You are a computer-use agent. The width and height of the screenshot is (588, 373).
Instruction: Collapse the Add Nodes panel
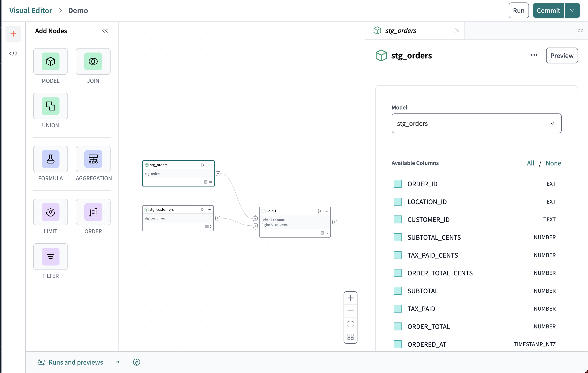pos(105,31)
